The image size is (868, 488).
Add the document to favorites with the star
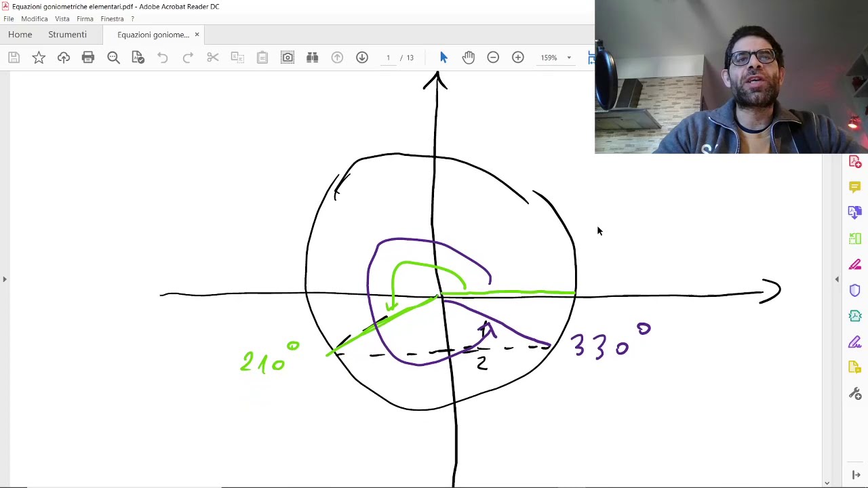39,58
